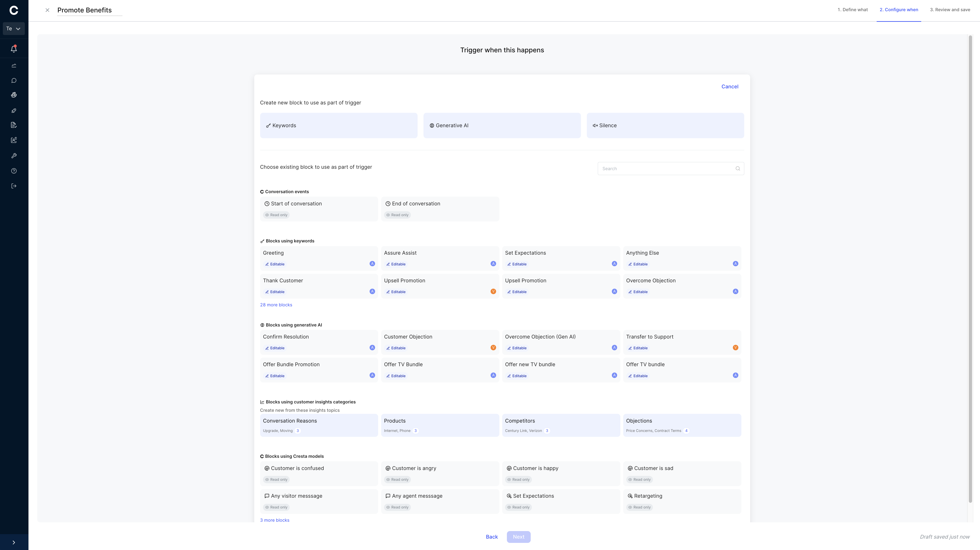
Task: Click the chat bubble sidebar icon
Action: point(14,80)
